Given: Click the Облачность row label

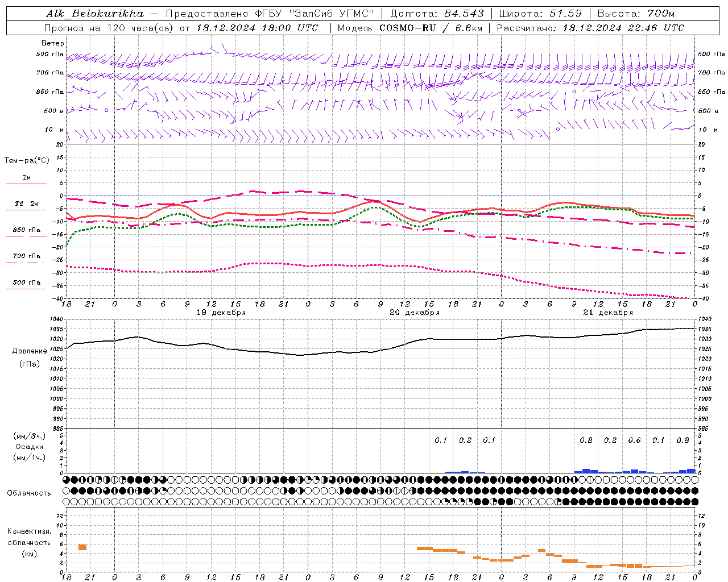Looking at the screenshot, I should 29,493.
